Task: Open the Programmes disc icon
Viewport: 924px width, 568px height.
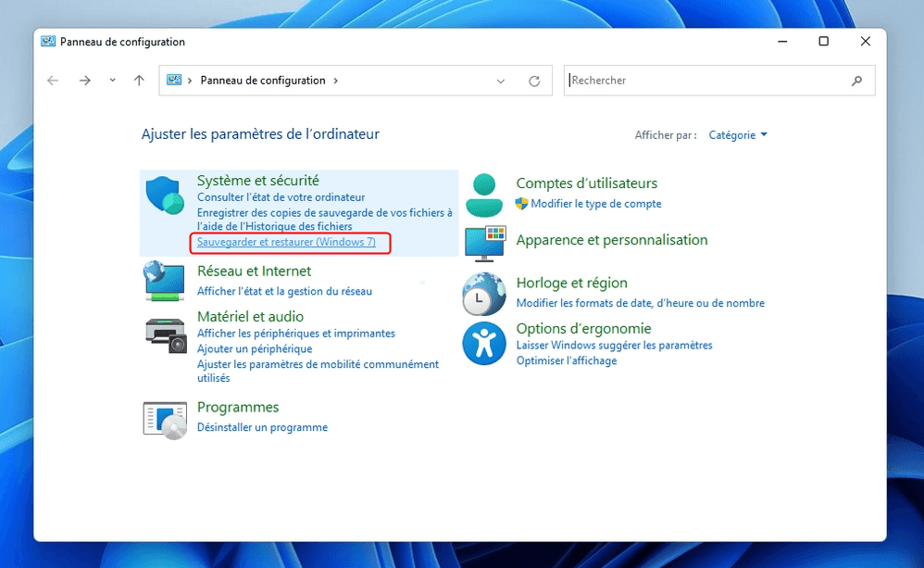Action: point(165,420)
